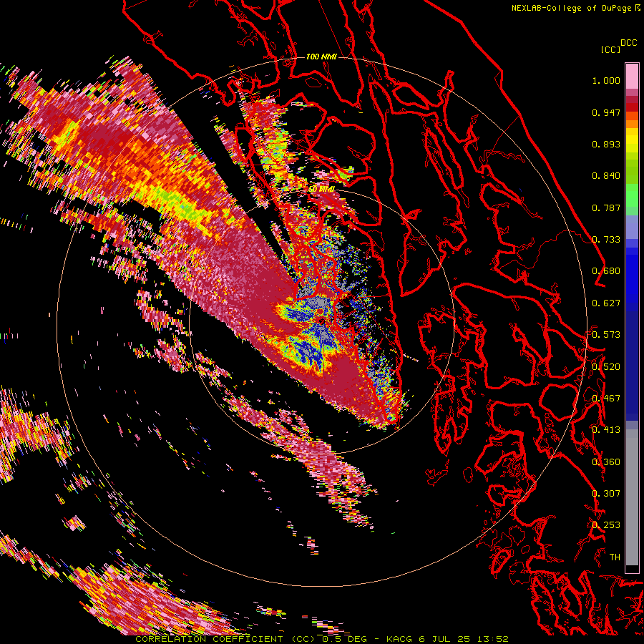Click the 0.787 legend value
Screen dimensions: 644x644
click(606, 208)
